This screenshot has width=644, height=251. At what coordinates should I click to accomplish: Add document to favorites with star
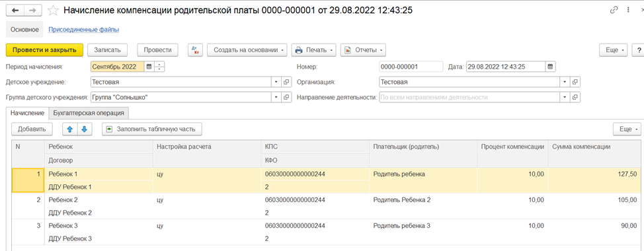pyautogui.click(x=53, y=11)
